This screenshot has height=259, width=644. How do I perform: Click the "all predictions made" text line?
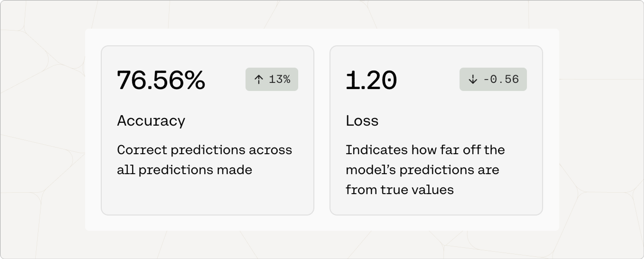tap(185, 170)
